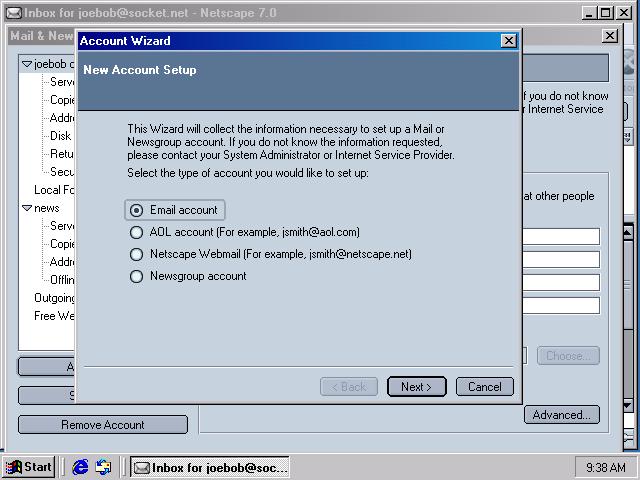Collapse the news account tree node
640x480 pixels.
pos(27,208)
